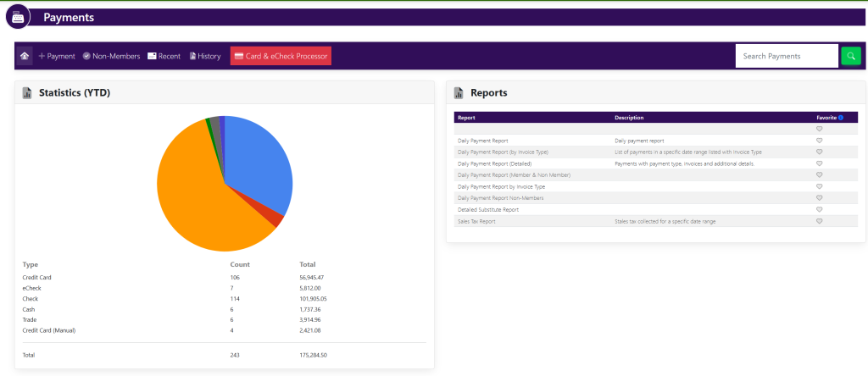Click the home icon in the toolbar
Image resolution: width=868 pixels, height=376 pixels.
pyautogui.click(x=25, y=56)
